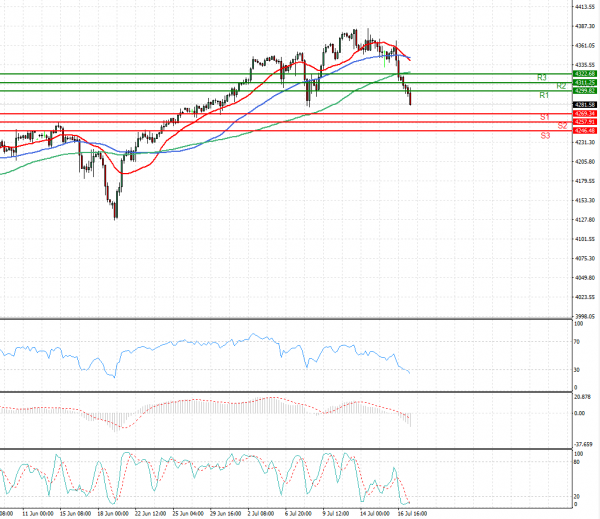
Task: Click the 4153.30 price axis label
Action: click(585, 201)
